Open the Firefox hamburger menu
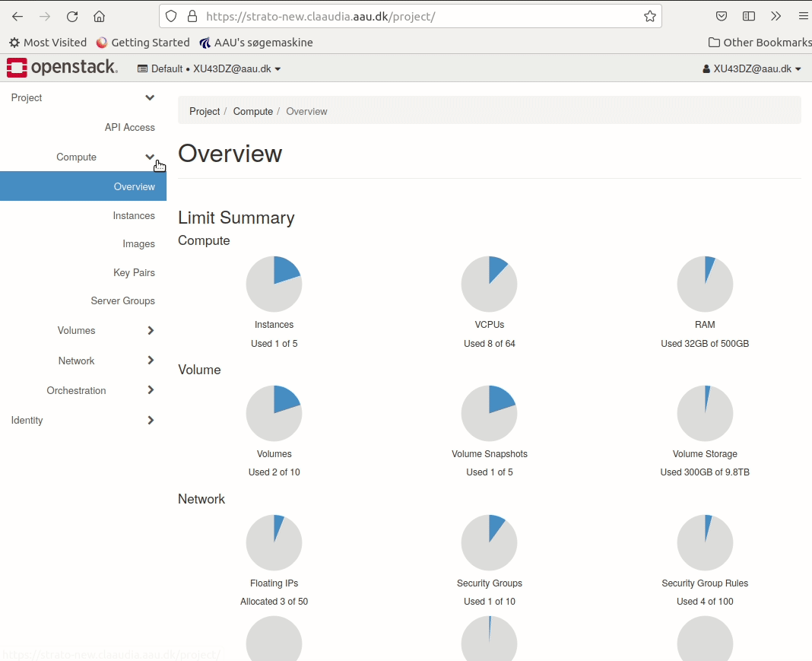812x661 pixels. (803, 16)
